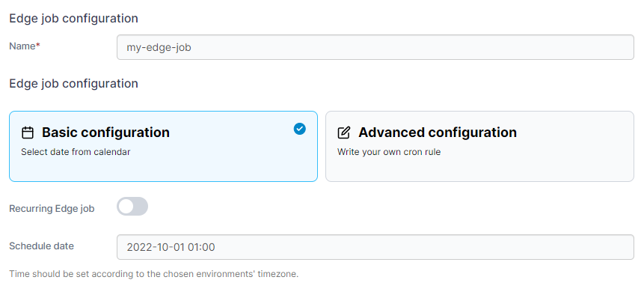The height and width of the screenshot is (289, 644).
Task: Click the my-edge-job text in Name field
Action: (159, 48)
